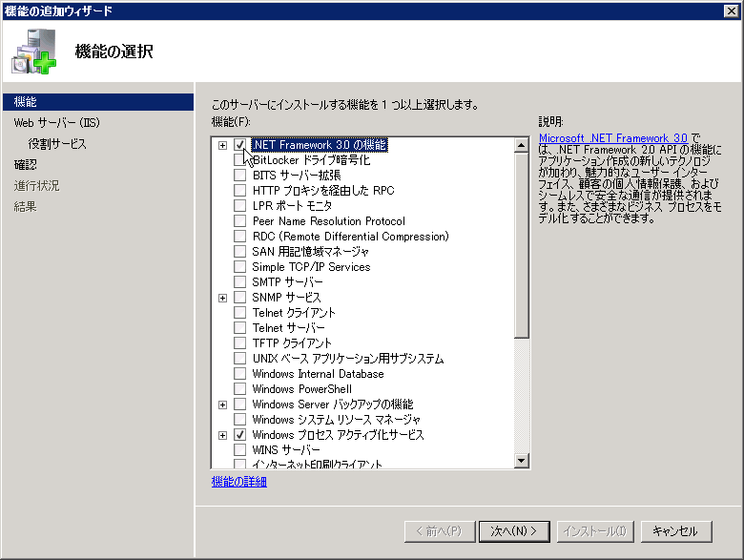The image size is (744, 560).
Task: Open Microsoft .NET Framework 3.0 description link
Action: click(613, 138)
